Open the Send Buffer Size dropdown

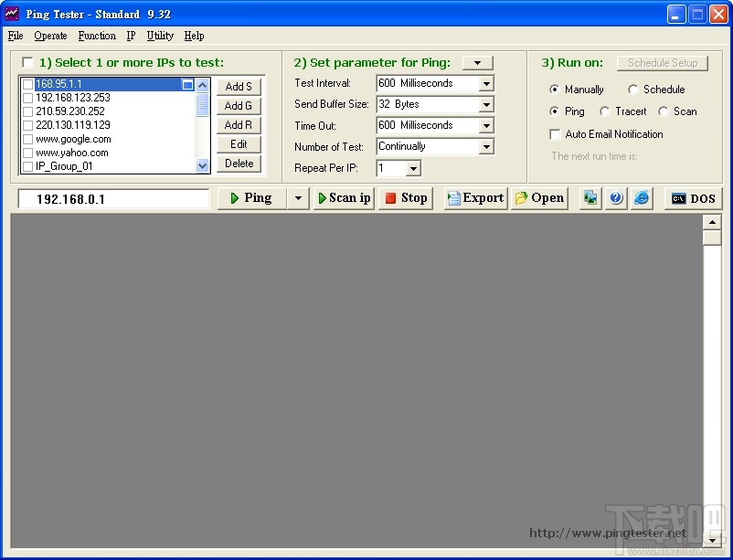pyautogui.click(x=486, y=105)
